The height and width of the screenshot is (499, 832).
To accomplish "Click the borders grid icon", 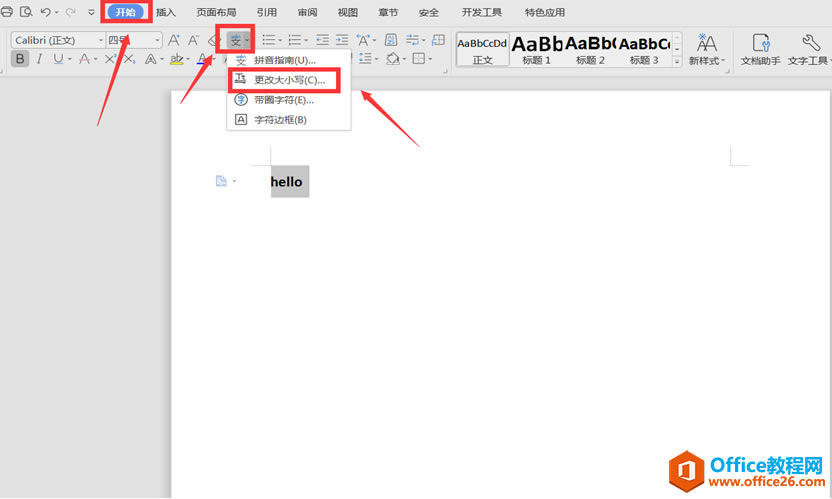I will tap(419, 59).
